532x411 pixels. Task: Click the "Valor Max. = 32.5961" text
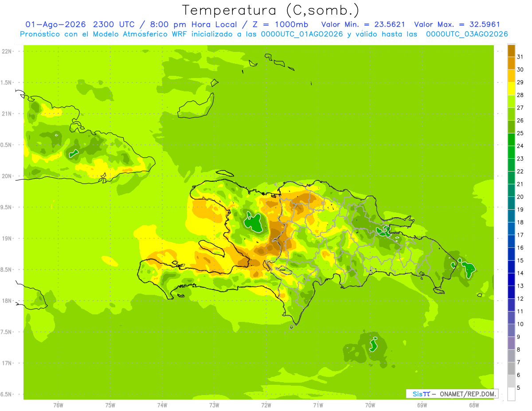[x=457, y=24]
